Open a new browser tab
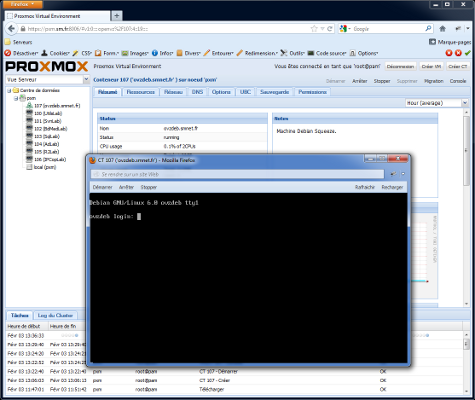475x400 pixels. (x=117, y=16)
